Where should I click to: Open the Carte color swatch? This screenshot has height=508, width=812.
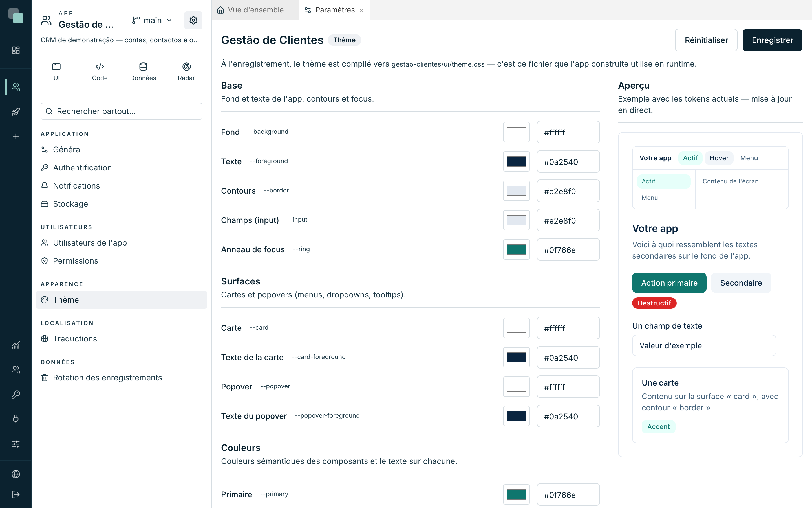pos(516,328)
